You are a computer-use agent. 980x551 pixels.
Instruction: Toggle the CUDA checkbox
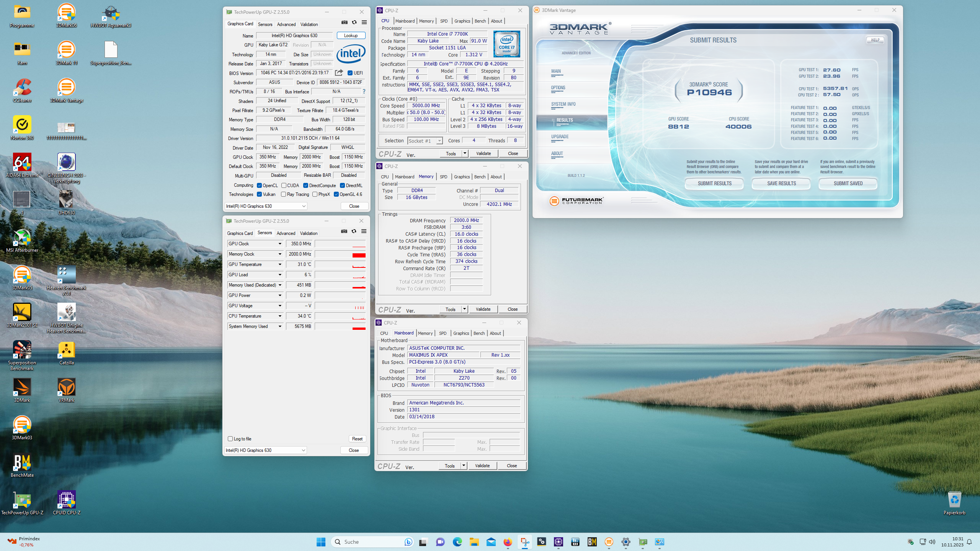[x=284, y=186]
